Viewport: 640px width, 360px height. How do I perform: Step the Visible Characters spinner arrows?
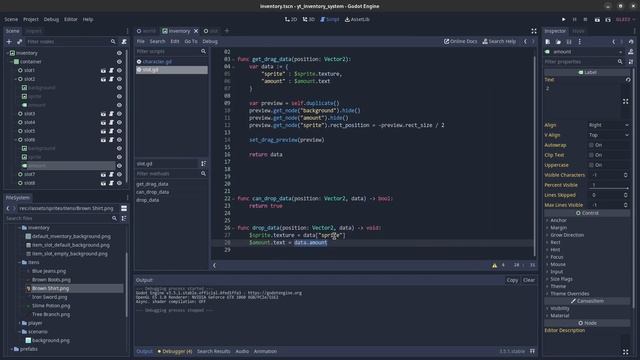(626, 175)
